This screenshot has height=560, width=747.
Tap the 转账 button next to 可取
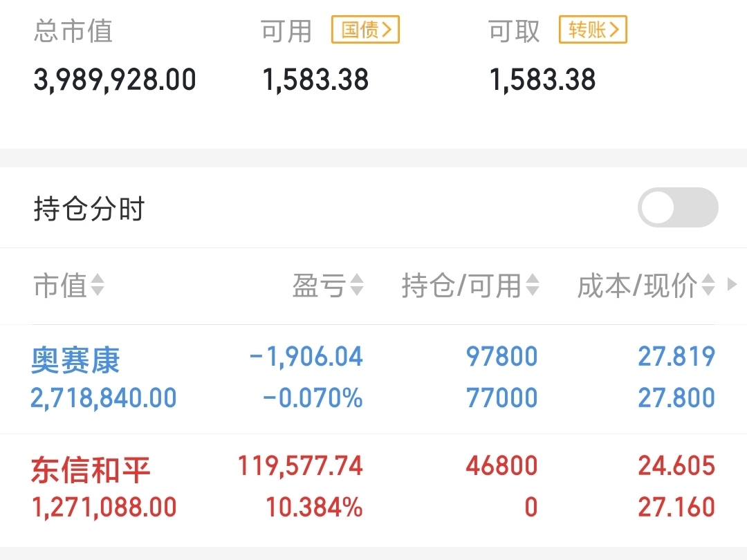click(x=593, y=30)
